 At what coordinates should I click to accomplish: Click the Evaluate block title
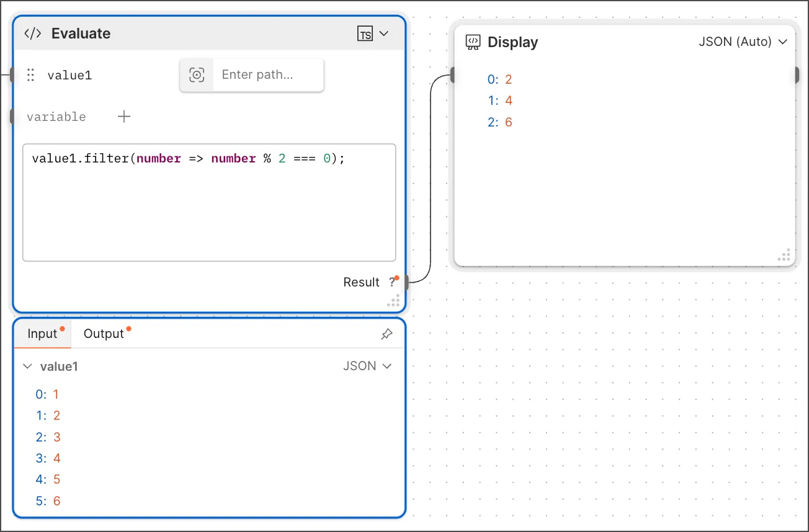(x=81, y=33)
